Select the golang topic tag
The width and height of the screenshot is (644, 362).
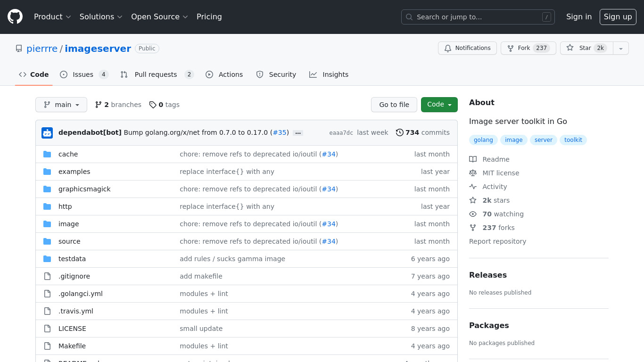[x=483, y=140]
